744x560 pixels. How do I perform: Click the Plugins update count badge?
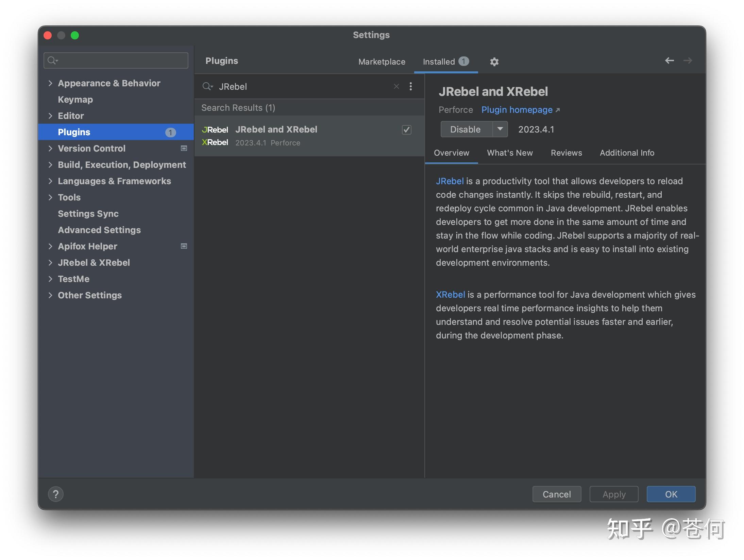tap(170, 132)
